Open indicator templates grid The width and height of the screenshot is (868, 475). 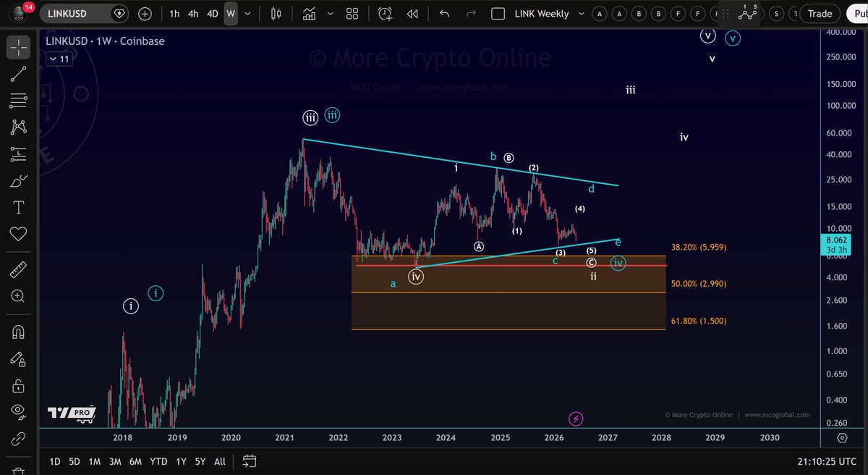click(x=352, y=14)
